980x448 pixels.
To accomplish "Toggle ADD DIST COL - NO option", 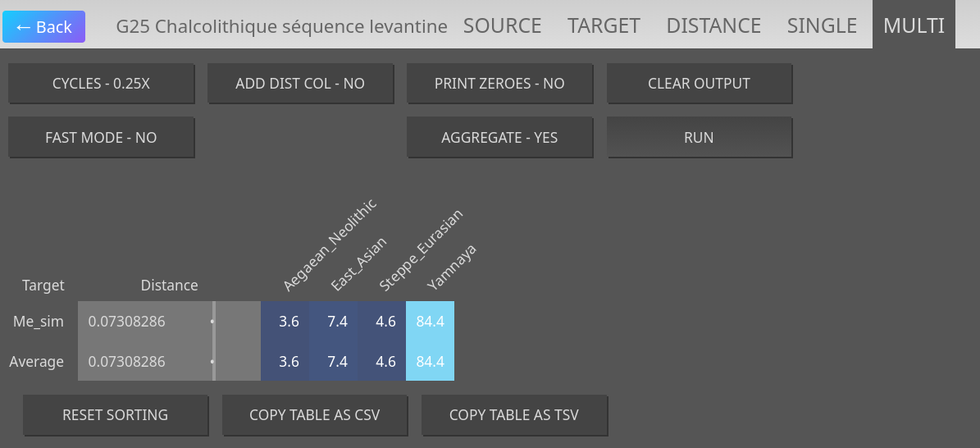I will click(300, 83).
